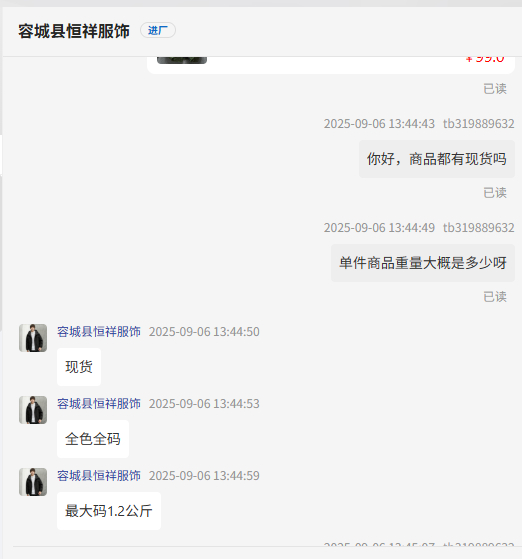Select the 你好，商品都有现货吗 message bubble
522x559 pixels.
point(437,159)
